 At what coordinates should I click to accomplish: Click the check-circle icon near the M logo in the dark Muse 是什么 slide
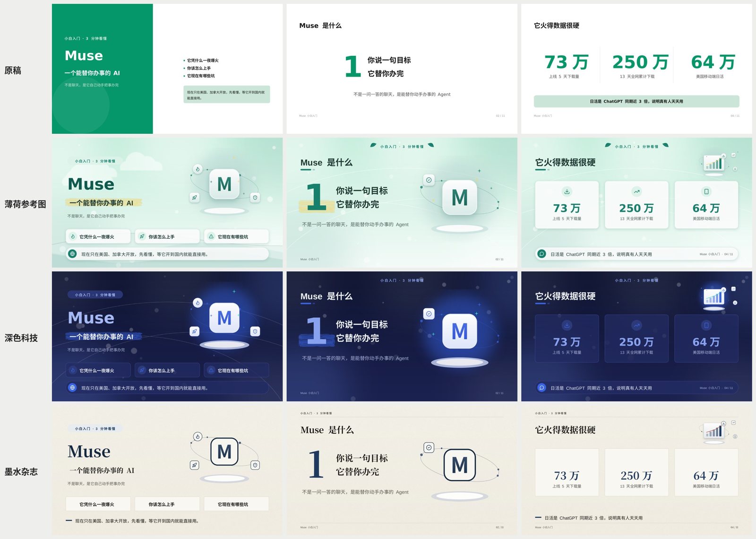coord(429,313)
